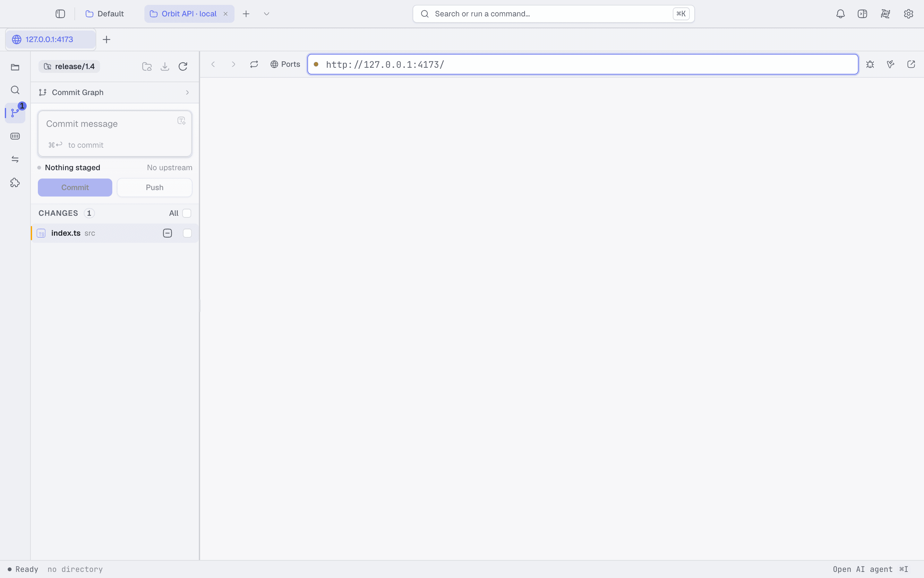Select the 127.0.0.1:4173 browser tab

[x=50, y=39]
